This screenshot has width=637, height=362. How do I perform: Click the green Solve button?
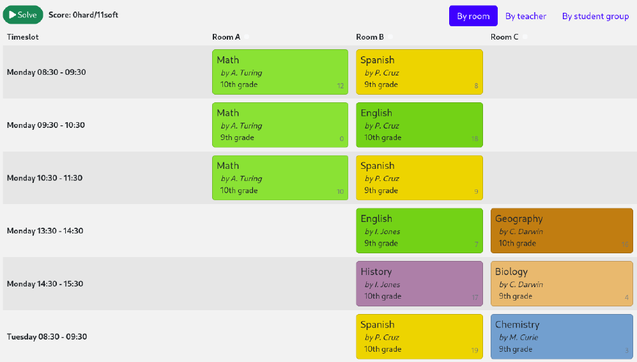23,15
